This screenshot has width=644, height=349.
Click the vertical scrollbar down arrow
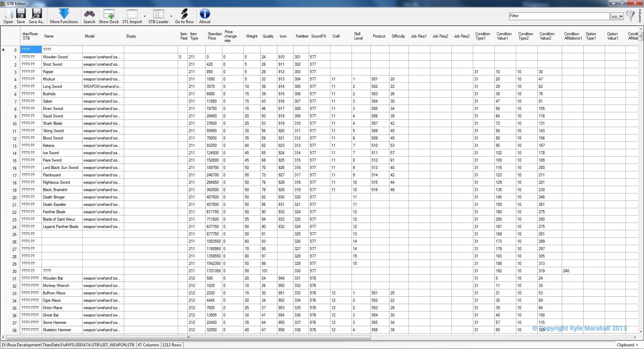pyautogui.click(x=641, y=331)
